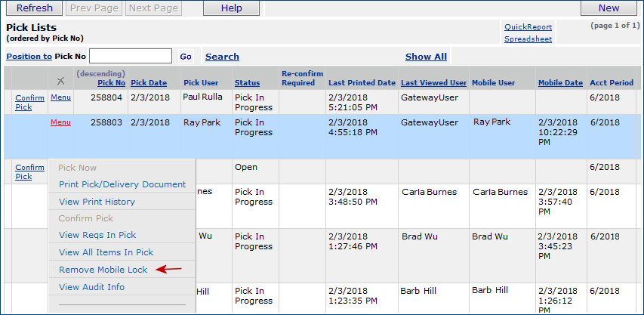Select View Print History in the menu
This screenshot has height=315, width=644.
[x=97, y=202]
